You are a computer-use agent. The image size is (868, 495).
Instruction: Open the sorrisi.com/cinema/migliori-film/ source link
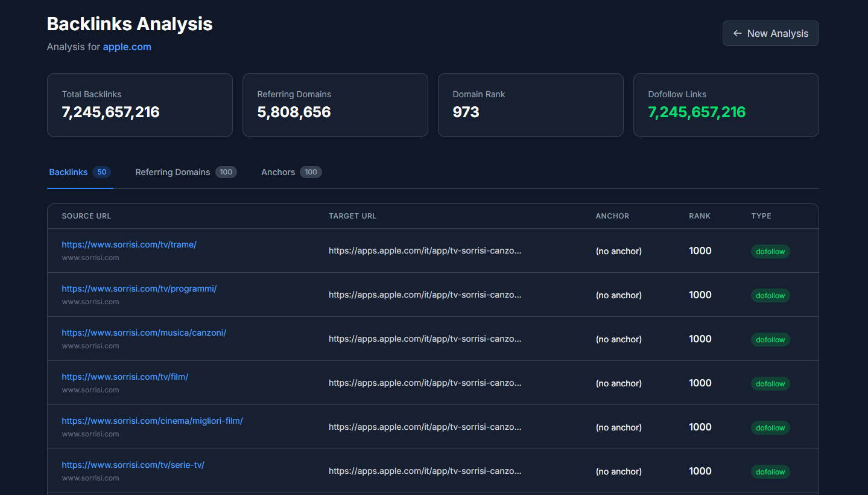[152, 421]
